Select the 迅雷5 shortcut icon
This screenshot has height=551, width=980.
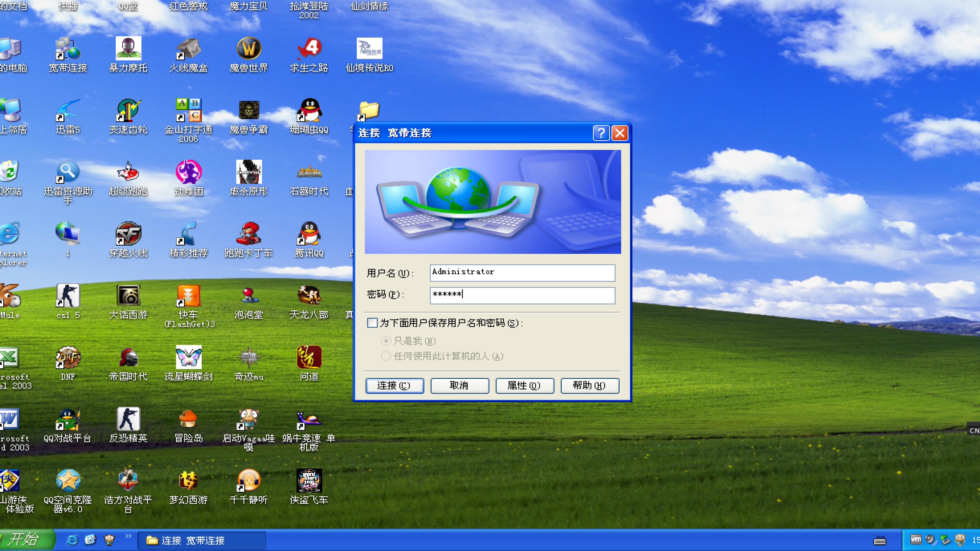click(68, 111)
